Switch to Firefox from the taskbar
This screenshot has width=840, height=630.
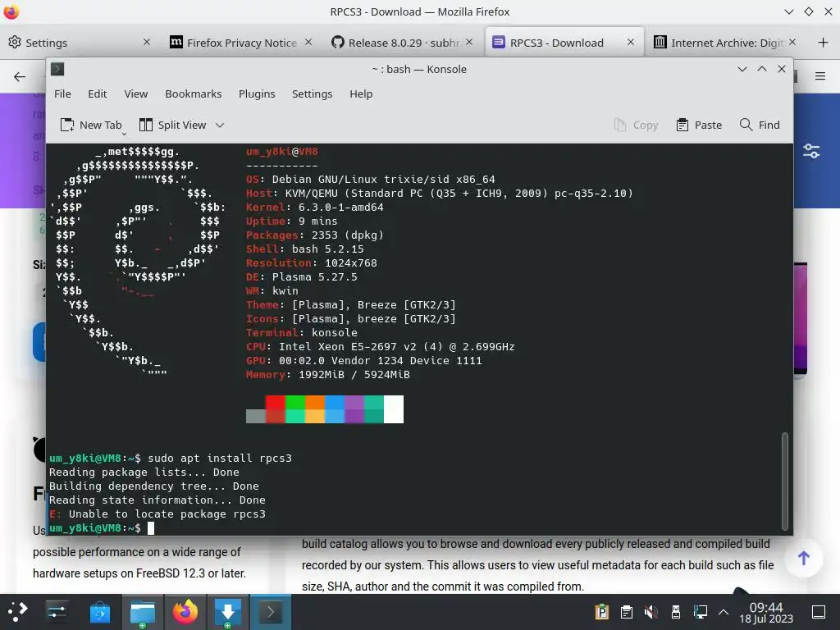coord(185,612)
